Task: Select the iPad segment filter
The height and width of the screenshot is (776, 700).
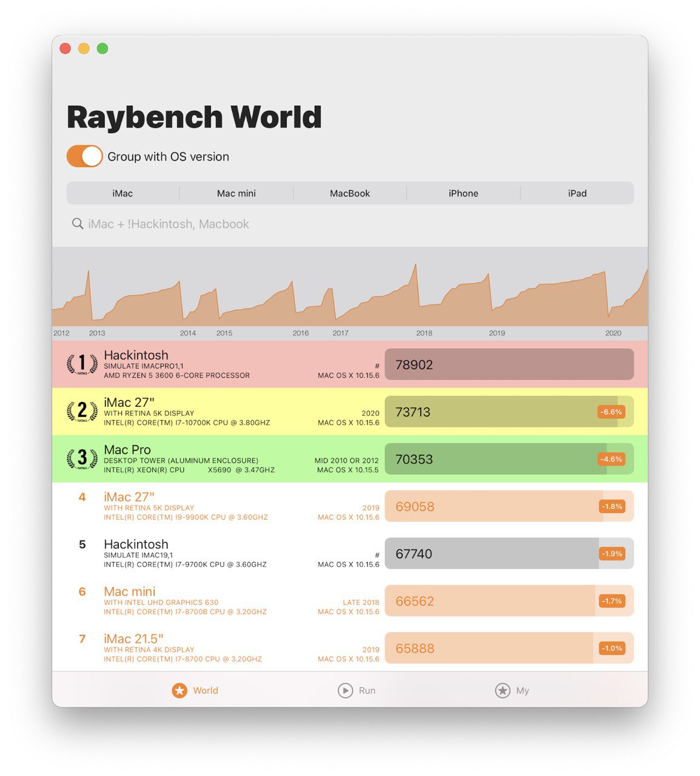Action: tap(577, 193)
